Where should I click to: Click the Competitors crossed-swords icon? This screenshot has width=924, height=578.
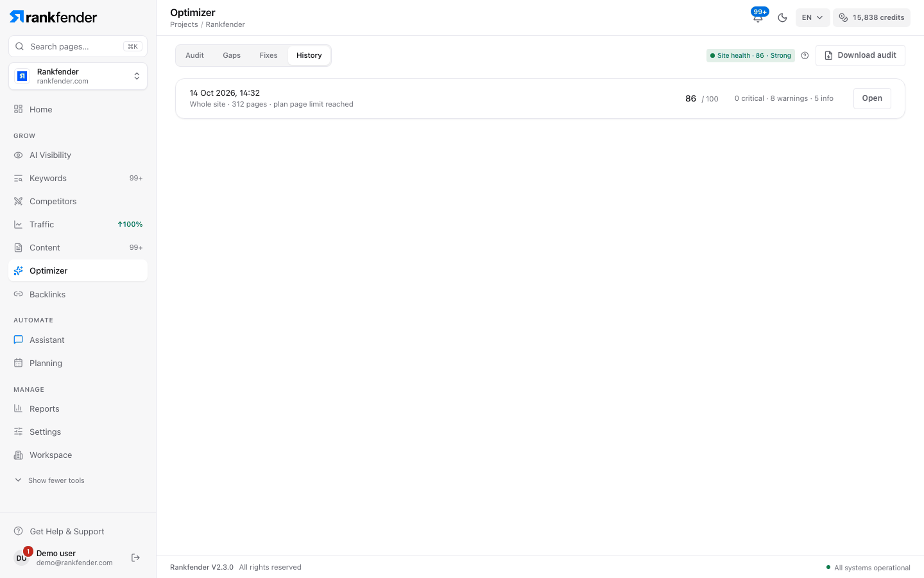coord(19,201)
